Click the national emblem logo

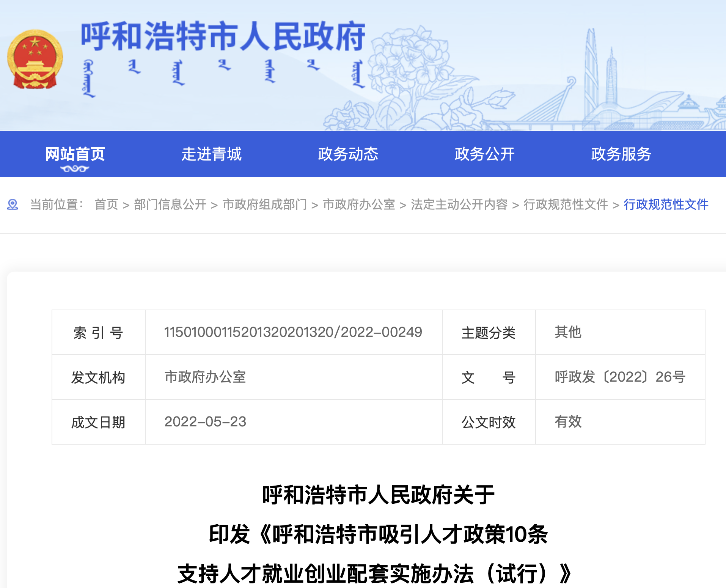[x=35, y=59]
